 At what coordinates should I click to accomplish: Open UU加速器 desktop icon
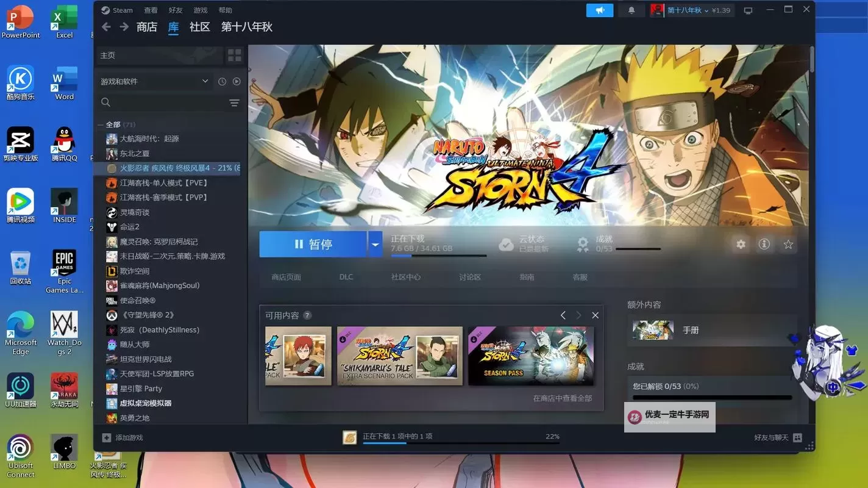pyautogui.click(x=20, y=390)
